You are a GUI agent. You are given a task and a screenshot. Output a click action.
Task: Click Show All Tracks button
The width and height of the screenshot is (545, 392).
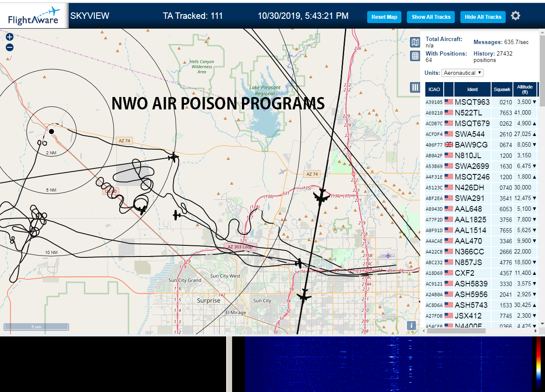click(x=431, y=17)
